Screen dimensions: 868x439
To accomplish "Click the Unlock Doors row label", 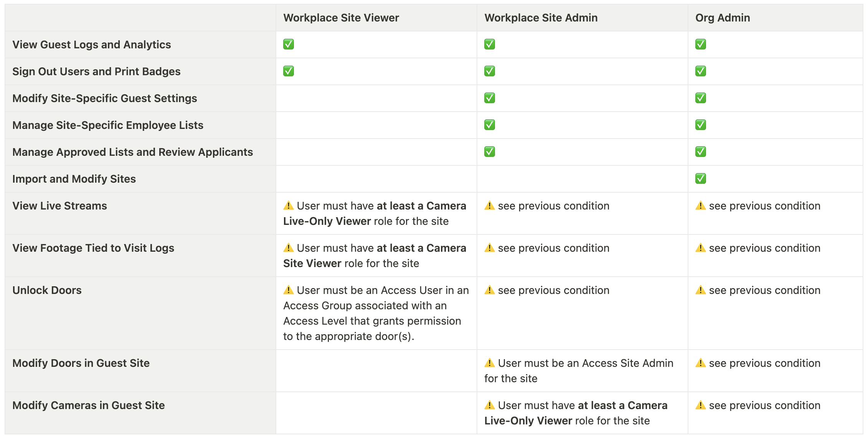I will point(47,290).
